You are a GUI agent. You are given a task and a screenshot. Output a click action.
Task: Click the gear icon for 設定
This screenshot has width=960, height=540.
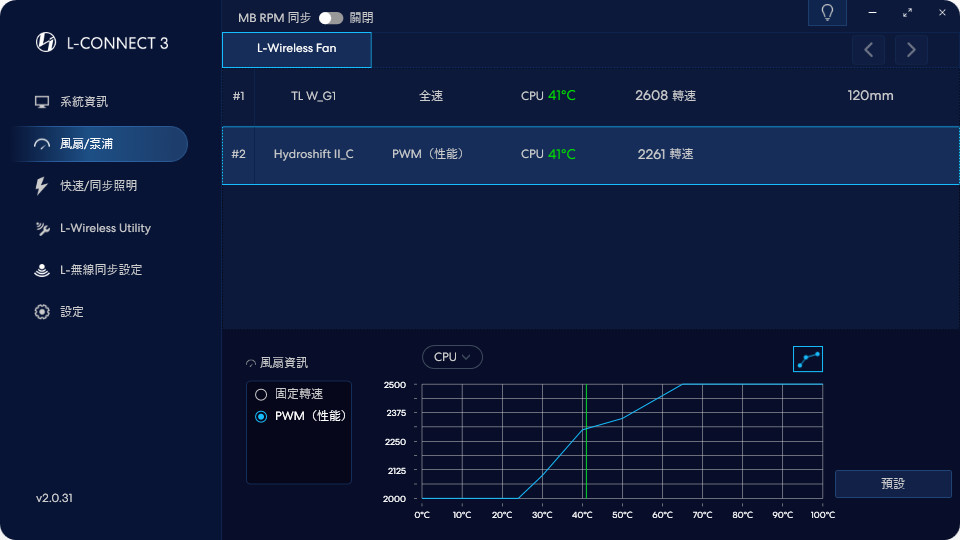click(42, 312)
